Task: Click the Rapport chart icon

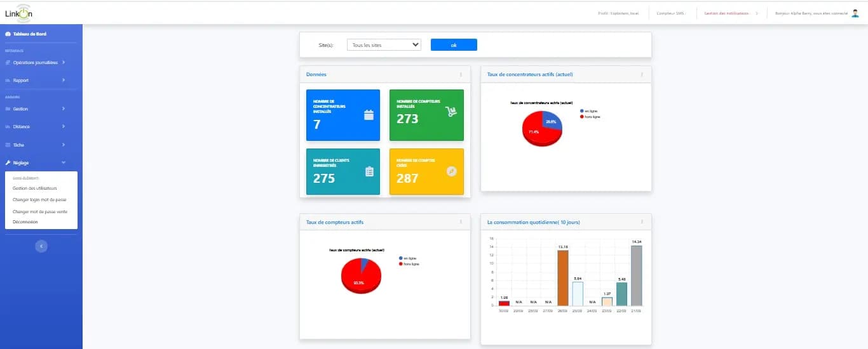Action: 8,81
